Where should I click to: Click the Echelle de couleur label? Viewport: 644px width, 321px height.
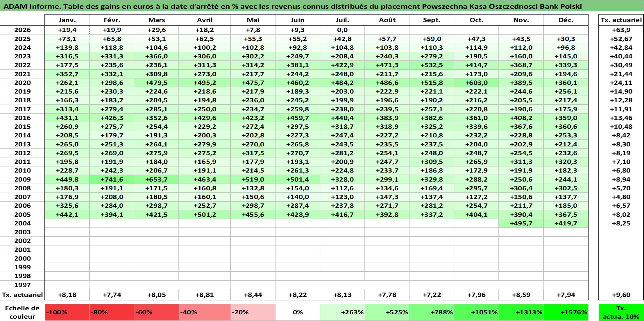(22, 312)
